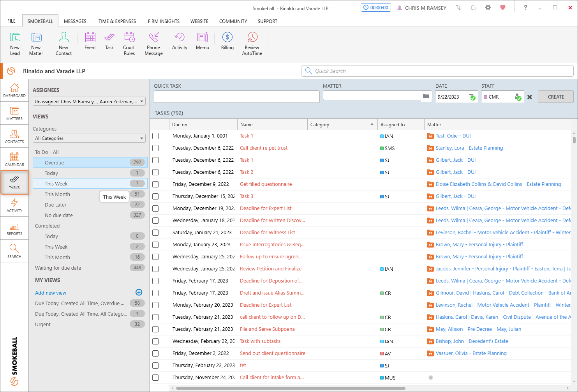
Task: Focus the Quick Search box
Action: pos(437,71)
